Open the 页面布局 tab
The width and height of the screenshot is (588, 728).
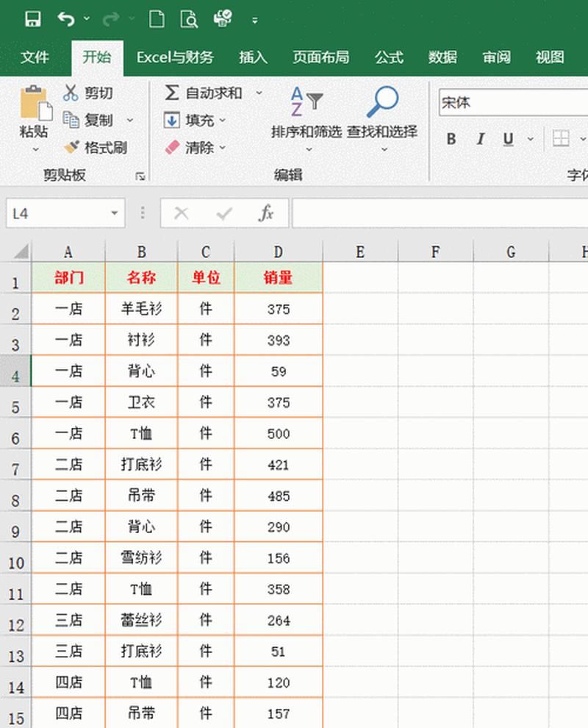point(320,57)
